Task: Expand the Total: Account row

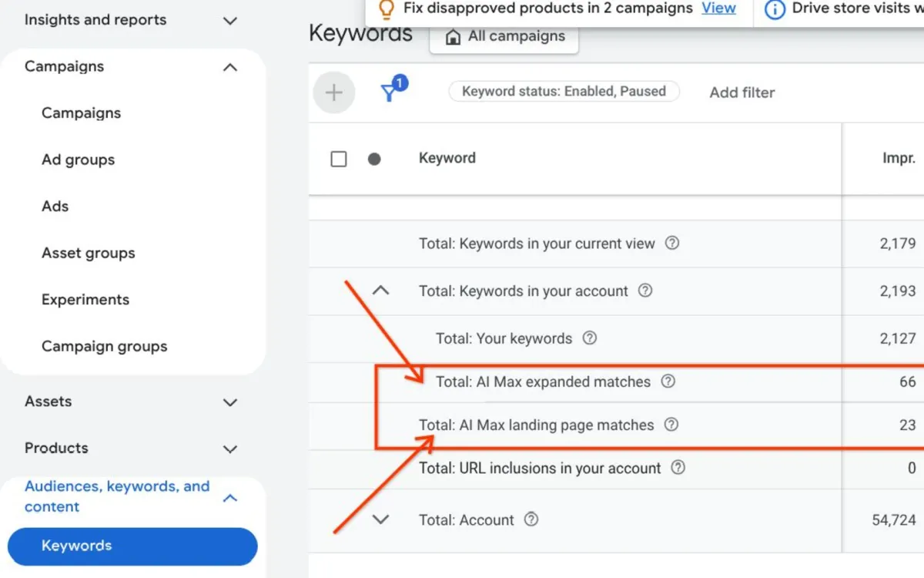Action: click(380, 519)
